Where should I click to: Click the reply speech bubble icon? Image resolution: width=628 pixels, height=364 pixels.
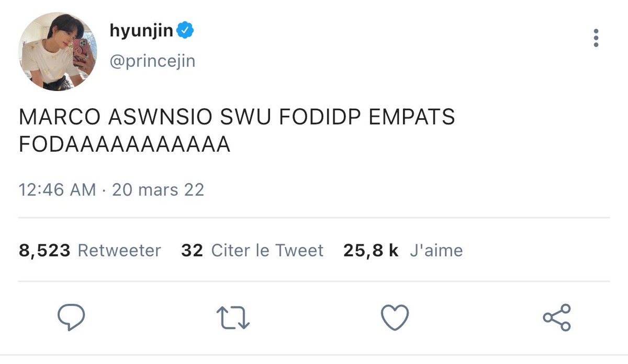click(x=71, y=316)
